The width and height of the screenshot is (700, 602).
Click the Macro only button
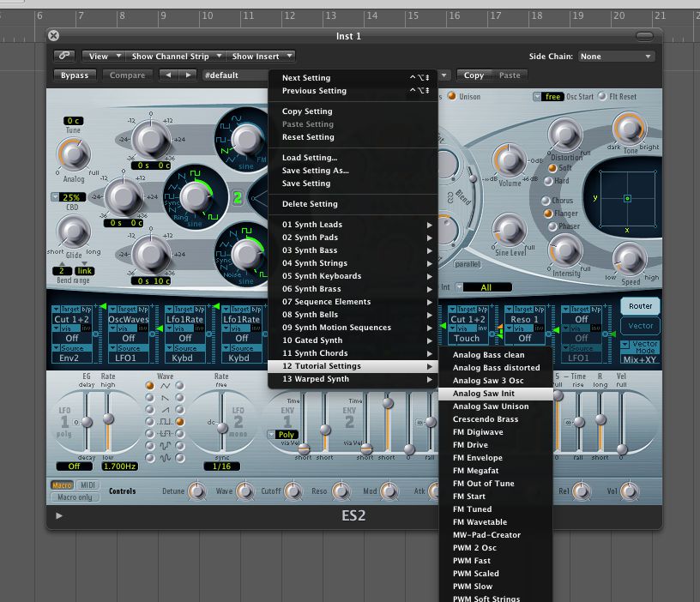[x=75, y=497]
